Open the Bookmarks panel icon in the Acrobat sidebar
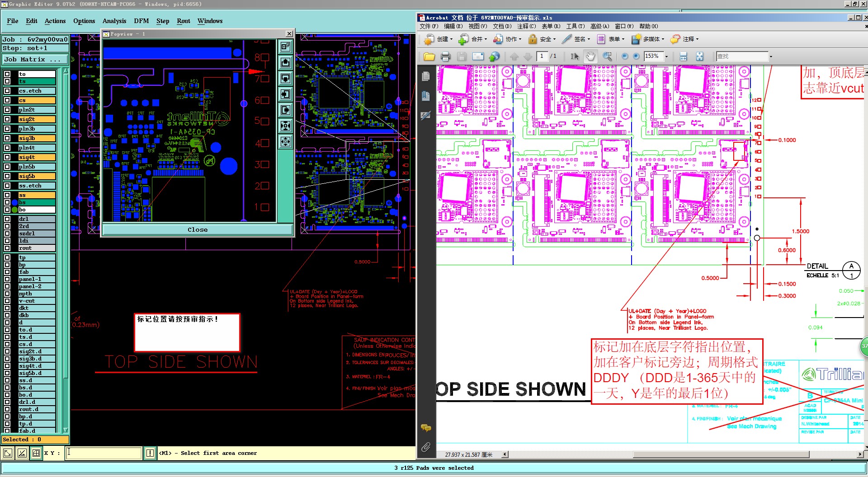 (x=425, y=96)
